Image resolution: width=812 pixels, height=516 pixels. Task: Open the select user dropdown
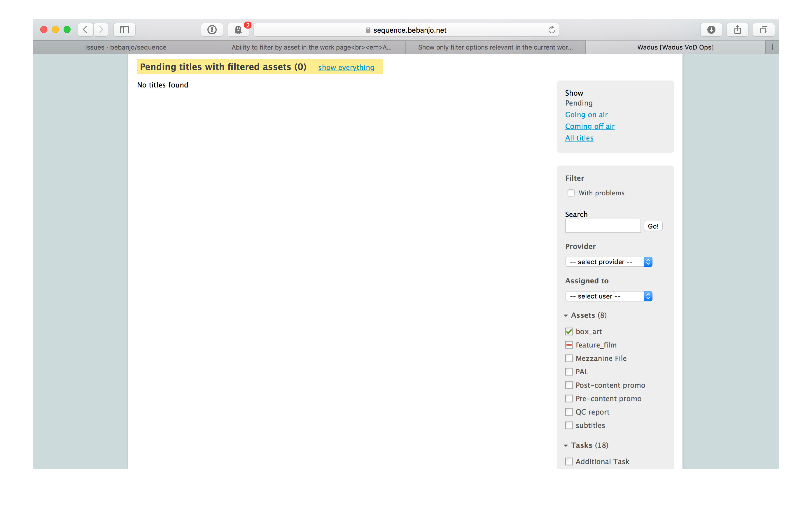point(608,296)
